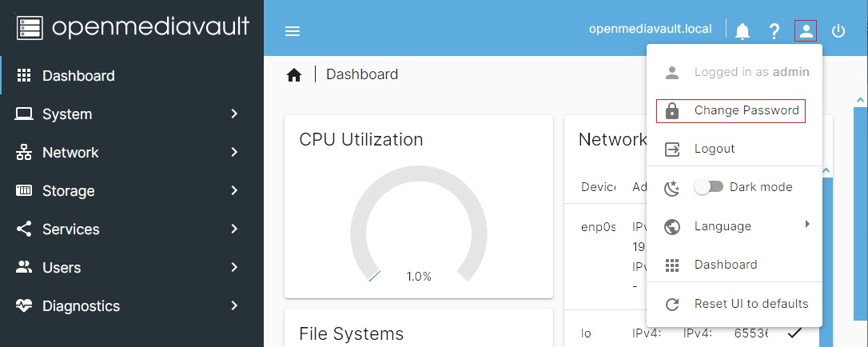Open Dashboard from the user menu
Viewport: 868px width, 347px height.
pos(725,265)
